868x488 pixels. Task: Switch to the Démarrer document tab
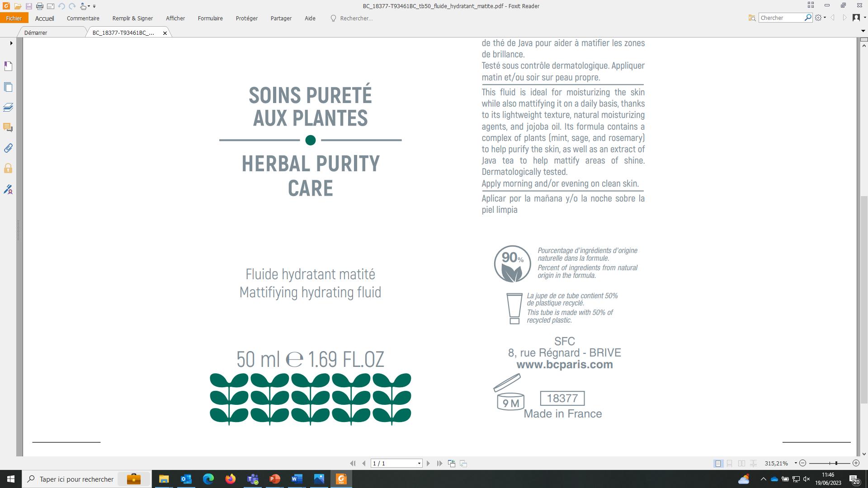36,33
